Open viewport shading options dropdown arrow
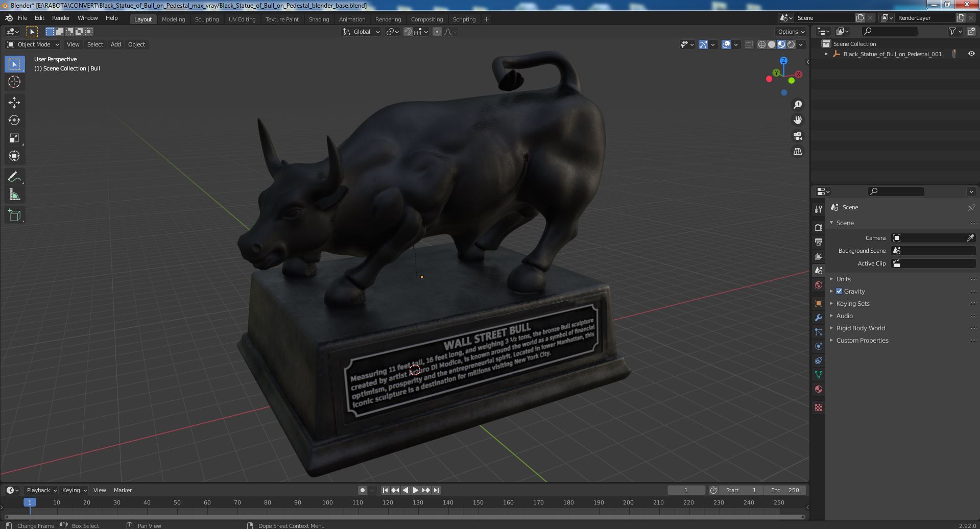 [801, 45]
